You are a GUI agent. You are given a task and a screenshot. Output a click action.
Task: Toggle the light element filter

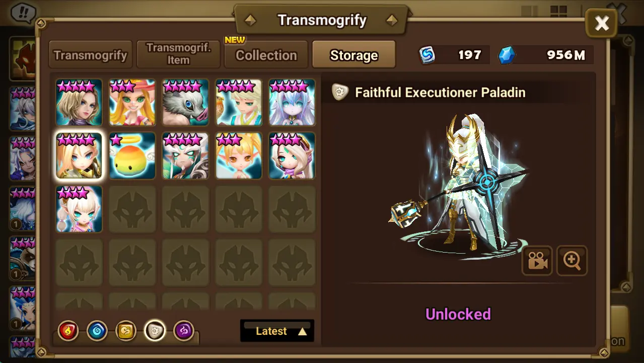click(155, 331)
